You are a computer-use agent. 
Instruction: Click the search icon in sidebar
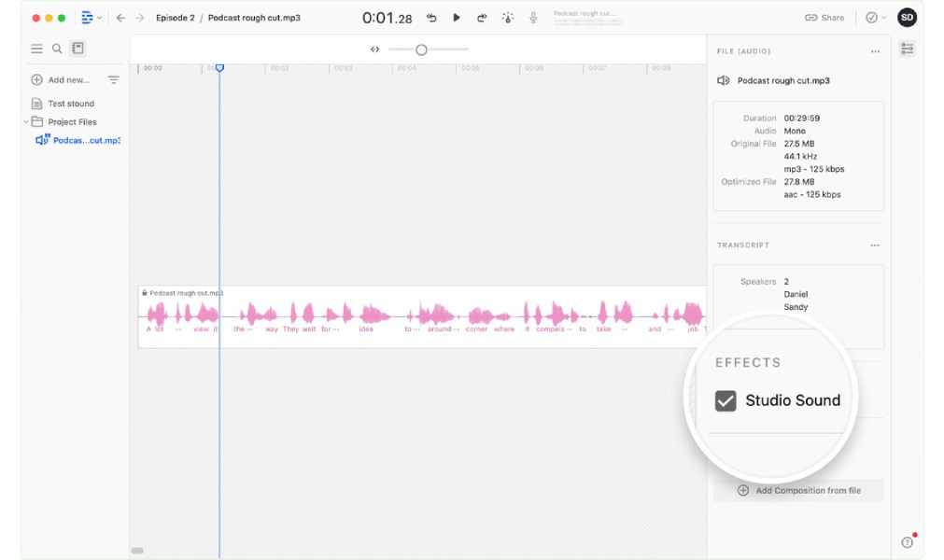(57, 49)
